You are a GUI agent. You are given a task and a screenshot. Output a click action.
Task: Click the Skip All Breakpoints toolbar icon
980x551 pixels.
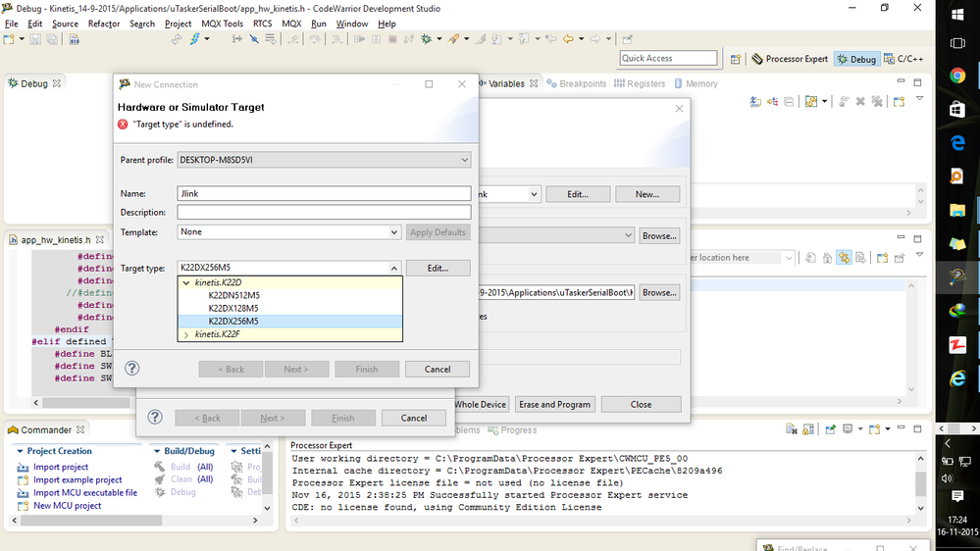[254, 39]
